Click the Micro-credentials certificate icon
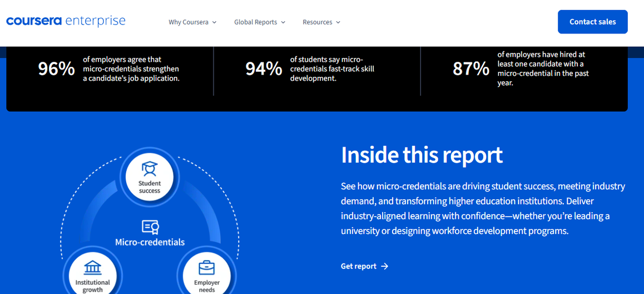644x294 pixels. [x=150, y=227]
